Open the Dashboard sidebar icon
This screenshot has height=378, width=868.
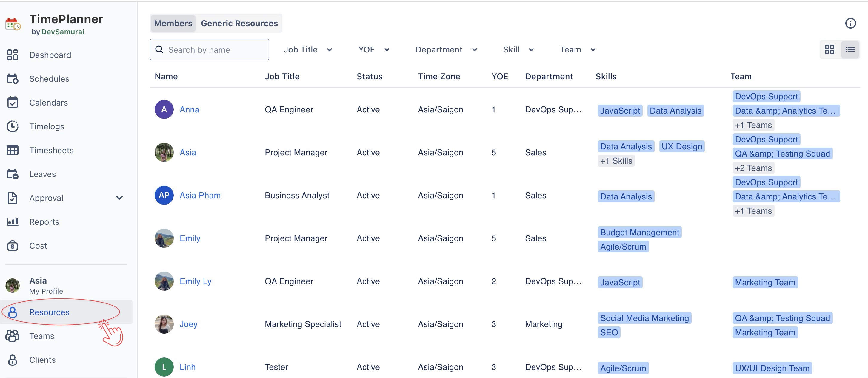(x=13, y=55)
